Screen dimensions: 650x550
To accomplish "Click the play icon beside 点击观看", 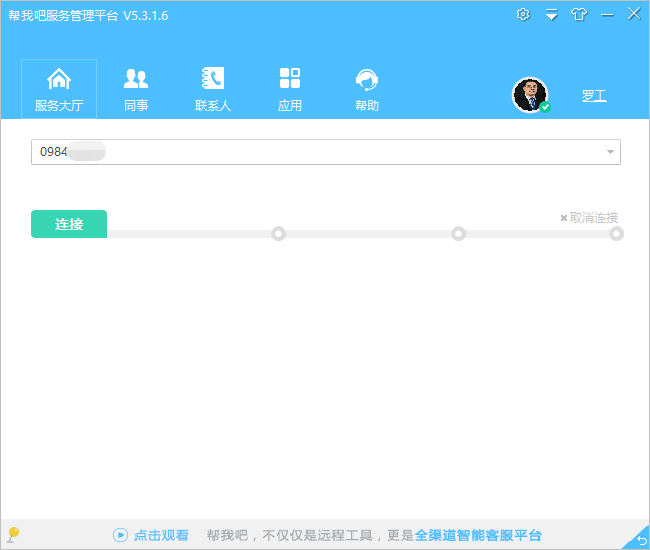I will (x=120, y=535).
